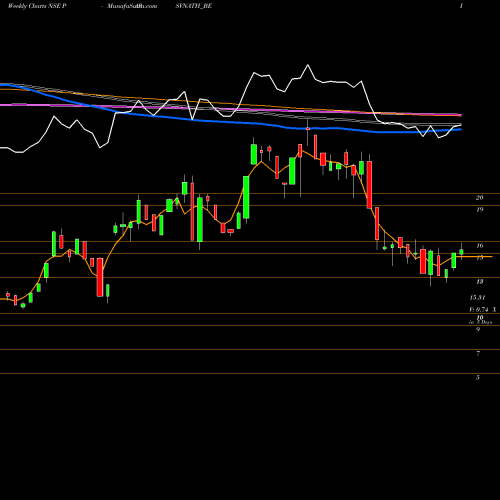Click the highest peak of white line
Viewport: 500px width, 500px height.
coord(307,65)
